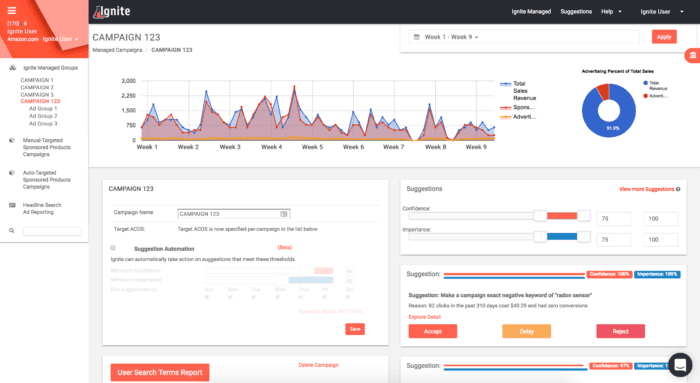Click the Campaign Name input field
The width and height of the screenshot is (700, 383).
233,214
